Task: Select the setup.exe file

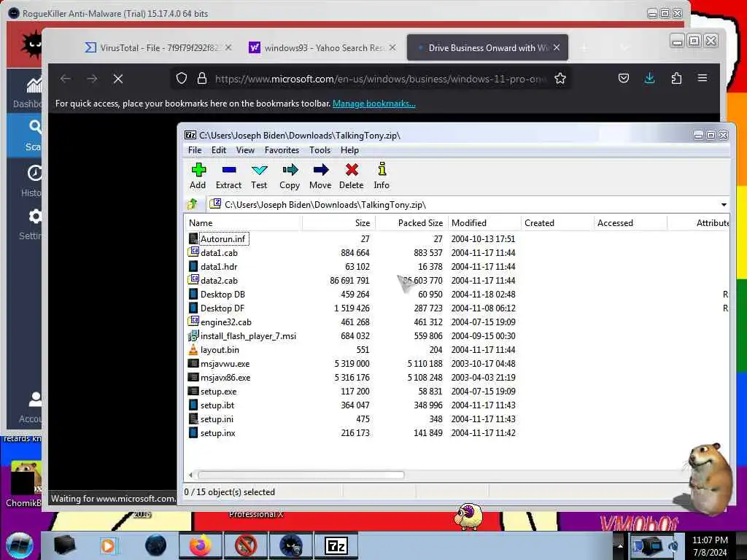Action: [x=218, y=392]
